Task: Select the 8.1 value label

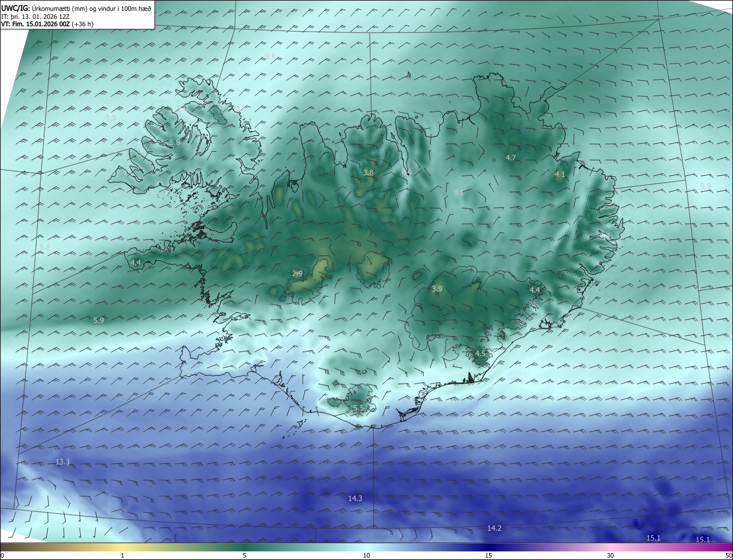Action: click(x=459, y=193)
